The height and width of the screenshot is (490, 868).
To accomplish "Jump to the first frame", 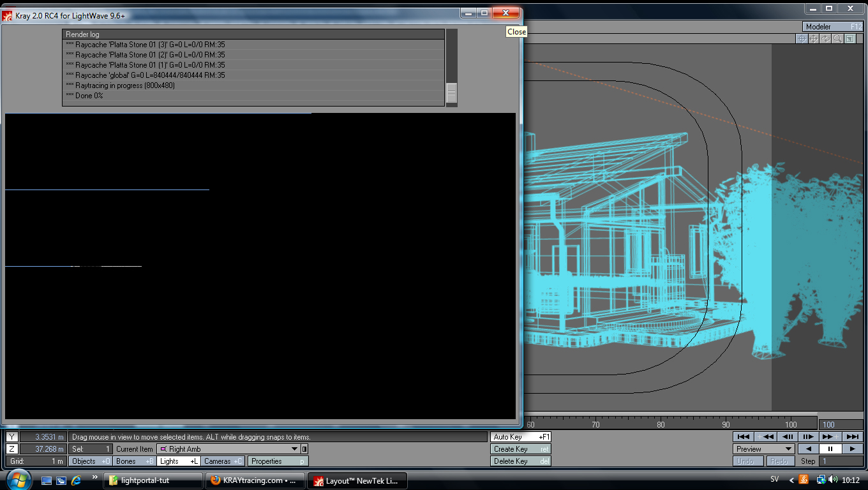I will tap(743, 436).
